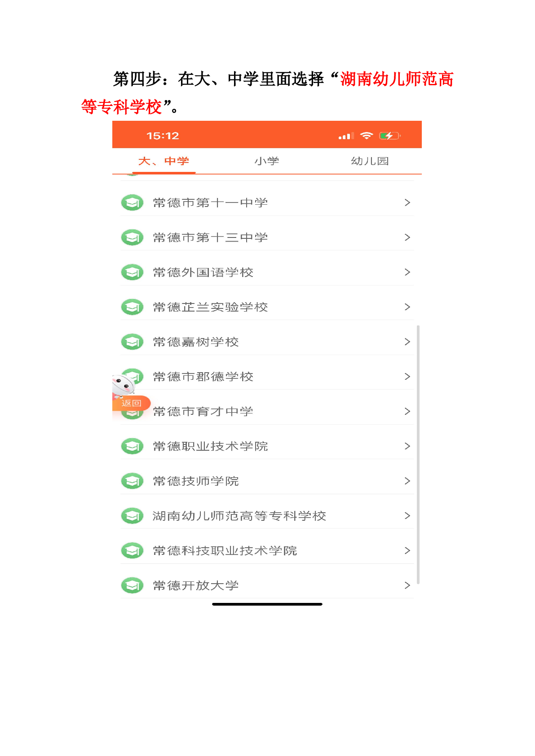
Task: Select the 大、中学 tab
Action: 164,161
